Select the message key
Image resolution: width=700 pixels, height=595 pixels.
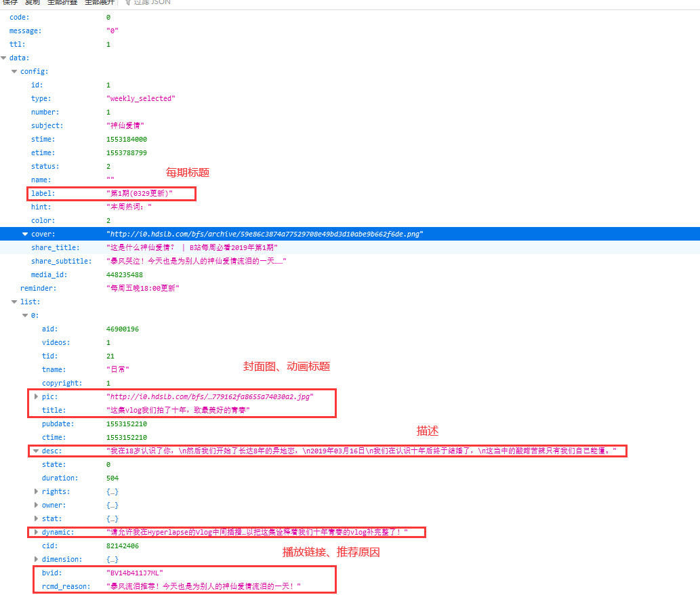[26, 30]
